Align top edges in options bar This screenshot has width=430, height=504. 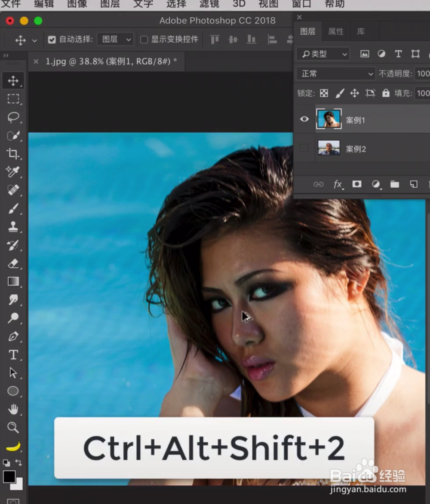point(215,40)
